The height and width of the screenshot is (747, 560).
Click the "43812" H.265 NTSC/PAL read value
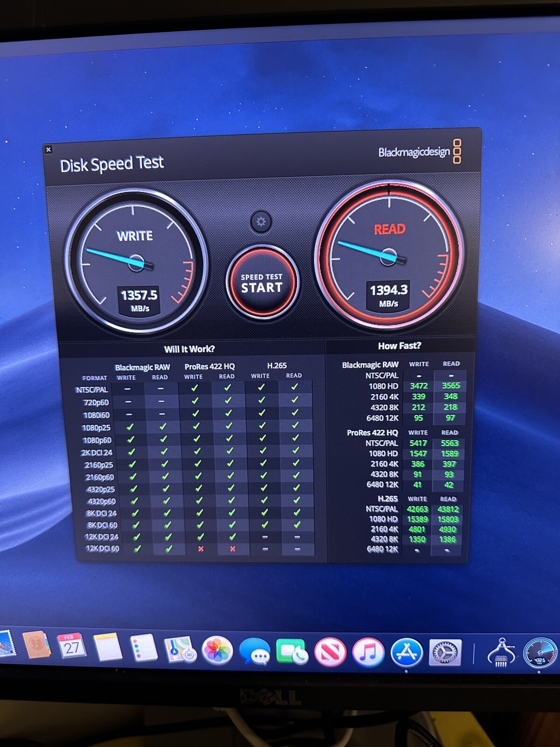tap(448, 509)
